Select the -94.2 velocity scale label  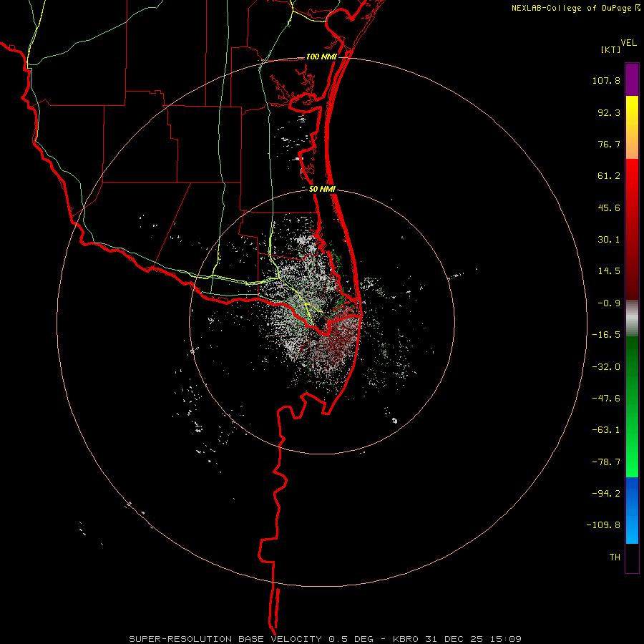point(606,493)
